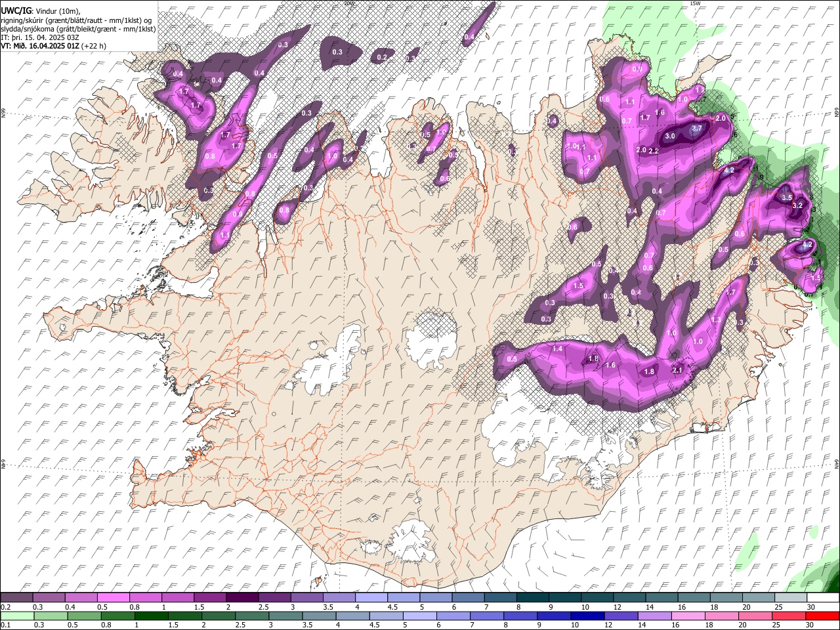Click the pale green 0.1 rain legend swatch
Image resolution: width=840 pixels, height=630 pixels.
16,616
